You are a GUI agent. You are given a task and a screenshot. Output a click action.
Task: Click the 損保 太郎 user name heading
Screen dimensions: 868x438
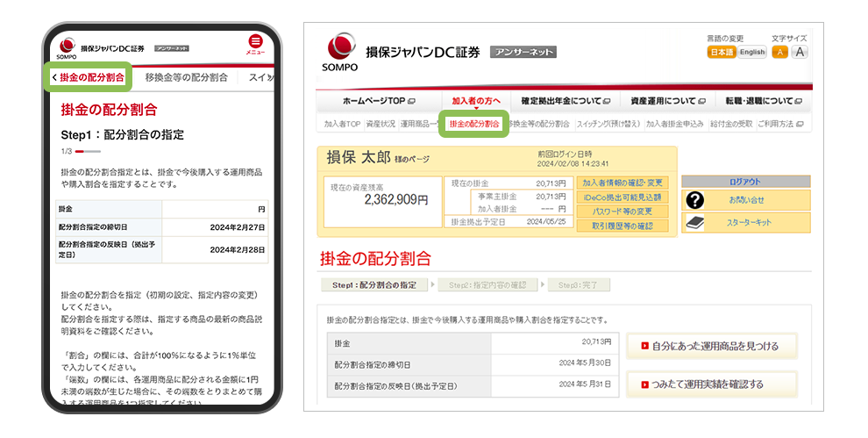pyautogui.click(x=359, y=157)
